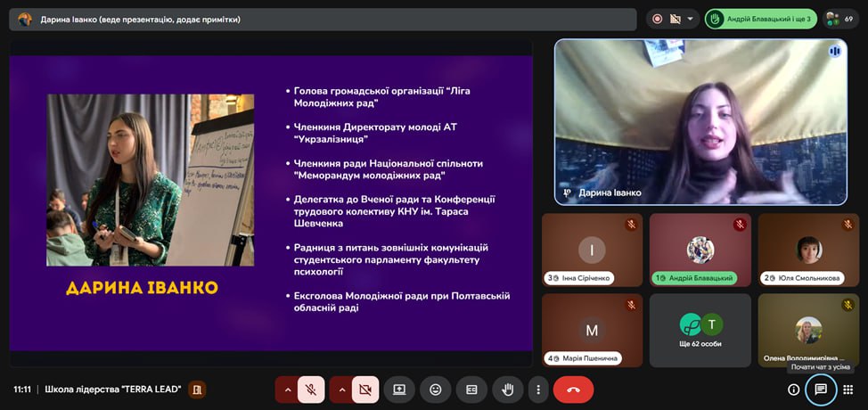Leave the call with red hang-up button
Image resolution: width=868 pixels, height=410 pixels.
click(x=573, y=389)
